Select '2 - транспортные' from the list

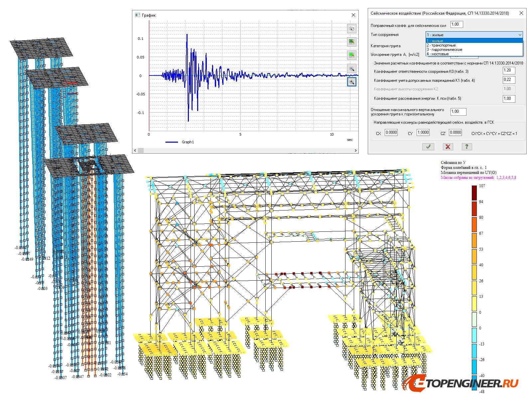click(x=441, y=45)
